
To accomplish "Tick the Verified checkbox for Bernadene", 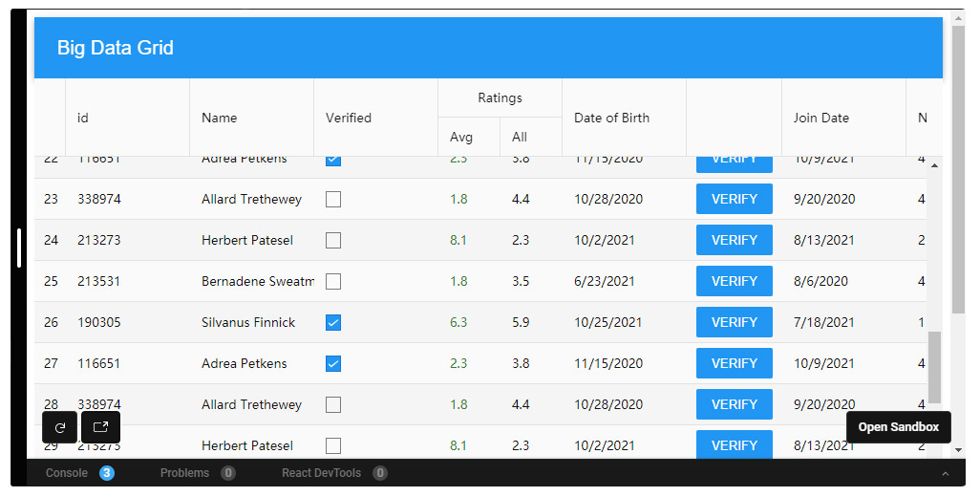I will pos(333,281).
